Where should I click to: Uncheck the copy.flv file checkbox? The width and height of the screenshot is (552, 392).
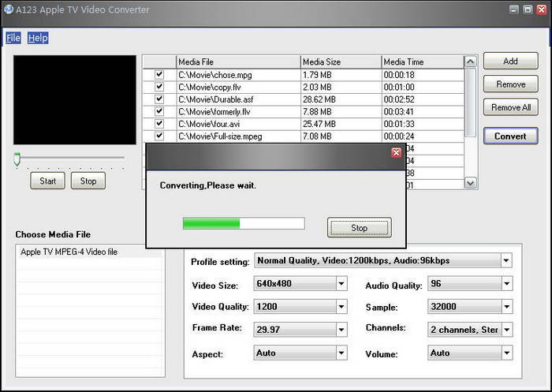pyautogui.click(x=159, y=87)
